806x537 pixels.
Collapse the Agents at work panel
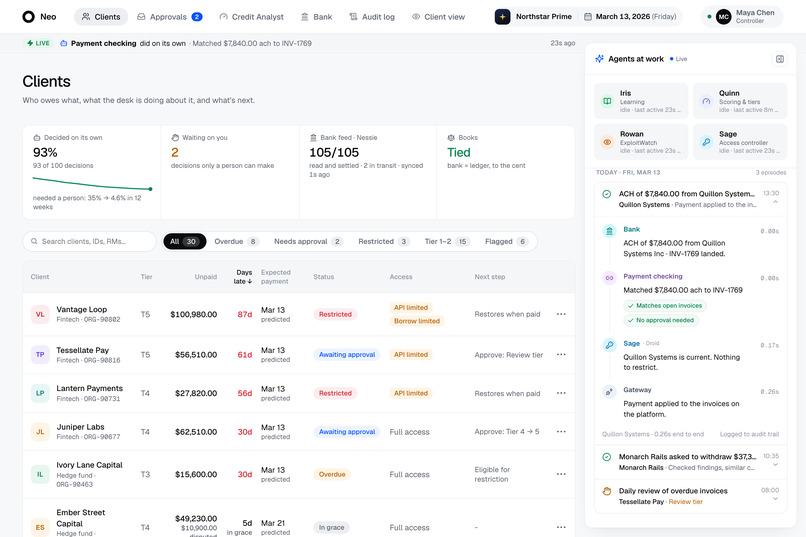(x=780, y=59)
